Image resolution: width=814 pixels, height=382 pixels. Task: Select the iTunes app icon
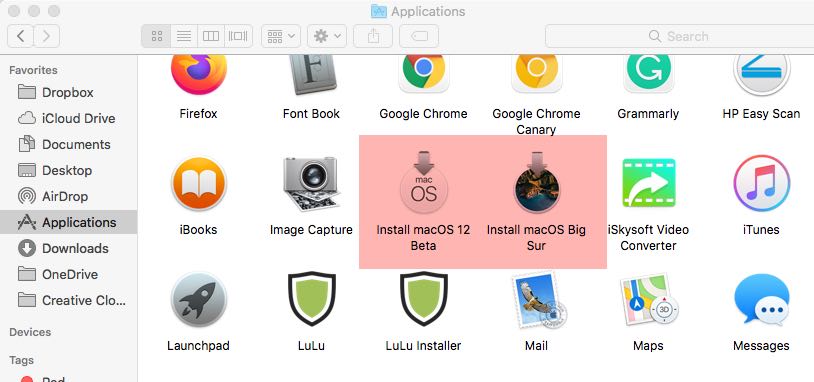pyautogui.click(x=762, y=183)
